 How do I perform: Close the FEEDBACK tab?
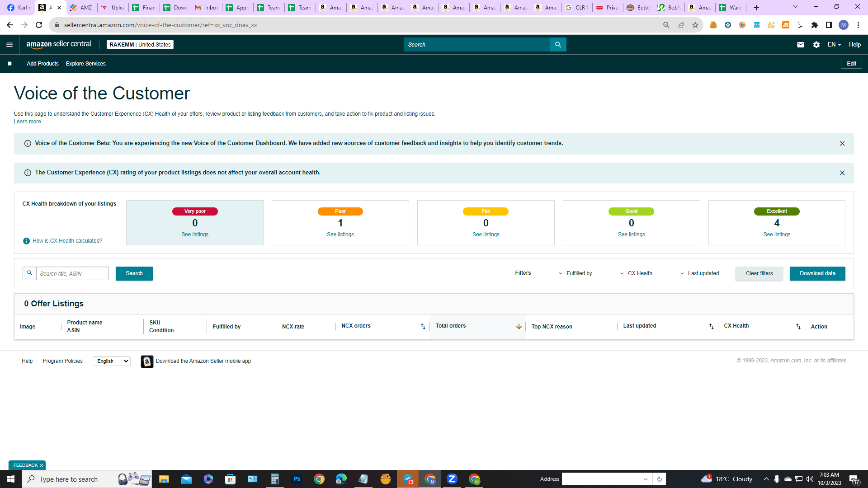tap(42, 465)
